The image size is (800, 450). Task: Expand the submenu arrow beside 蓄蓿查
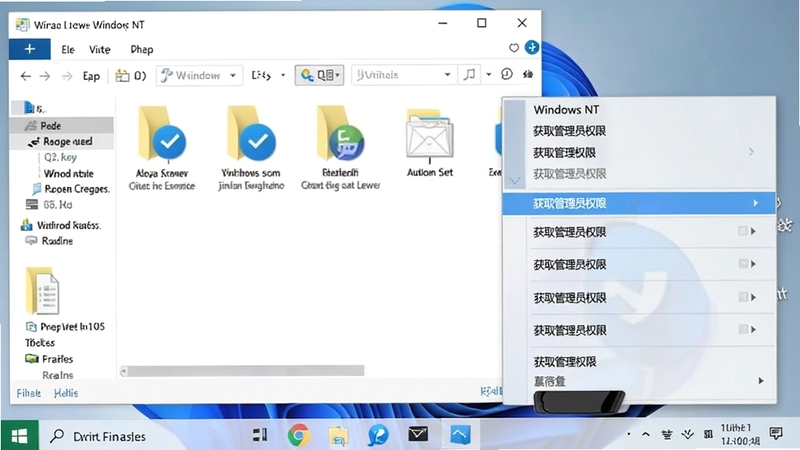click(761, 381)
